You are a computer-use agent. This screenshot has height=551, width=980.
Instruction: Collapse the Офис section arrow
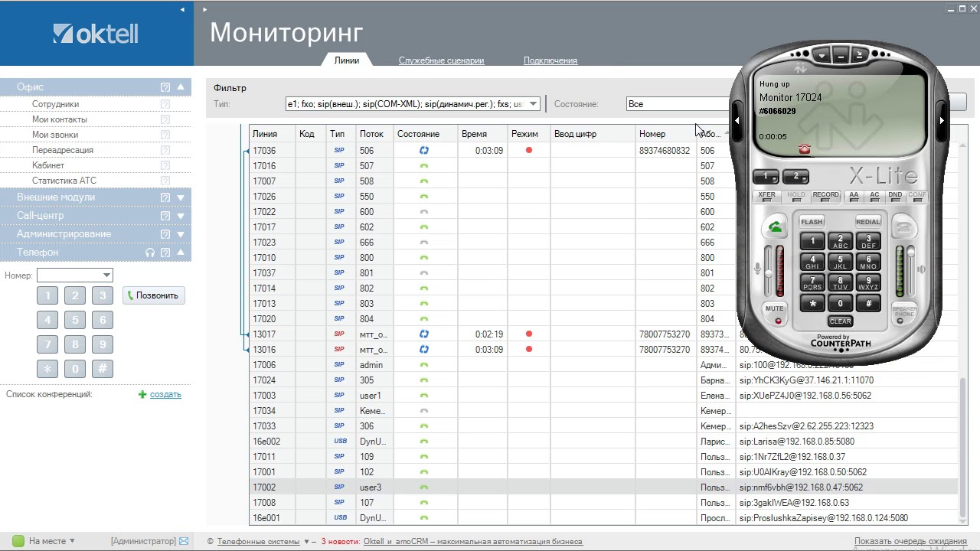(x=181, y=87)
